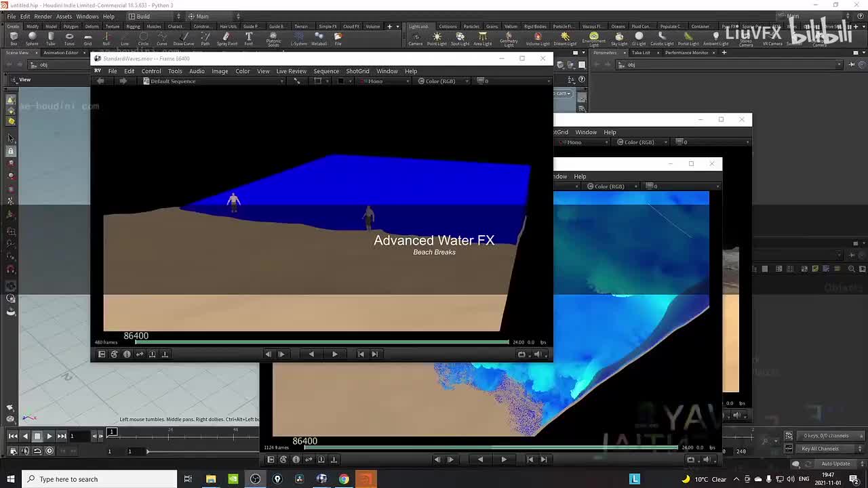This screenshot has height=488, width=868.
Task: Switch to the Deform shelf tab
Action: tap(92, 26)
